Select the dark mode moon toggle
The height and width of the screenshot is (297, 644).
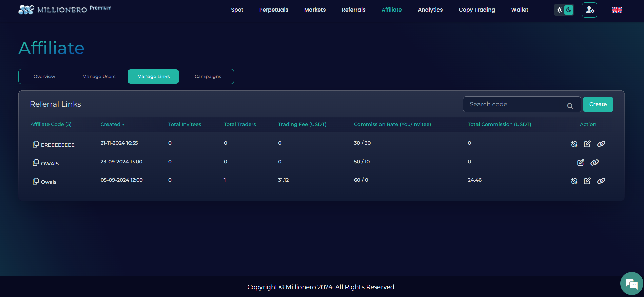click(x=569, y=10)
